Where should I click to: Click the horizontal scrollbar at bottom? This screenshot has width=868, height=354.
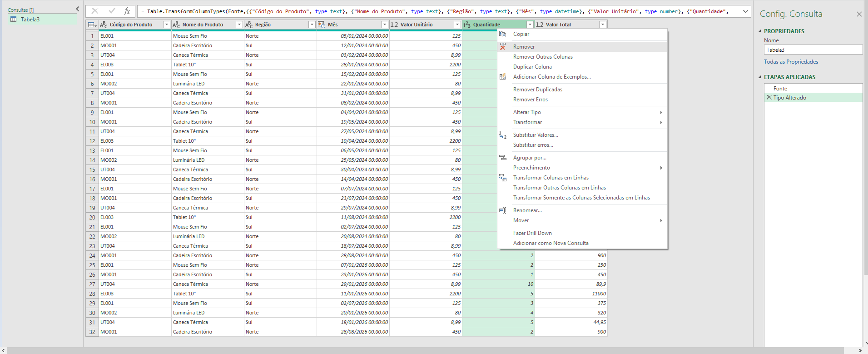[x=426, y=350]
